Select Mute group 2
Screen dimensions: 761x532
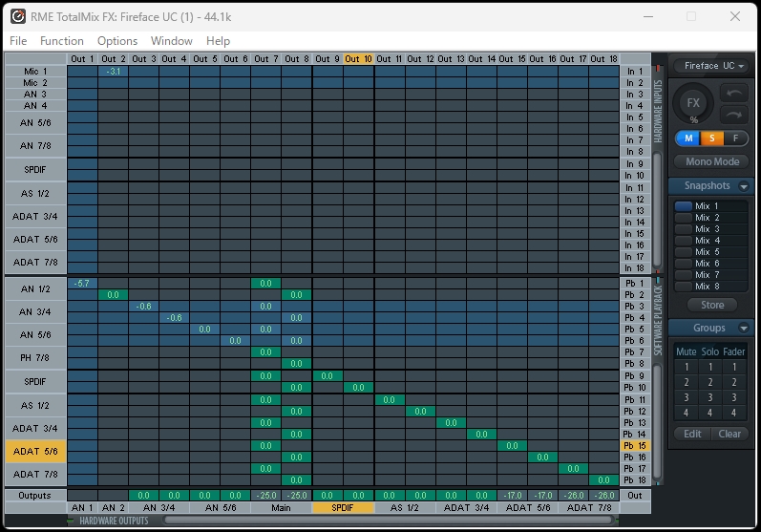coord(686,382)
